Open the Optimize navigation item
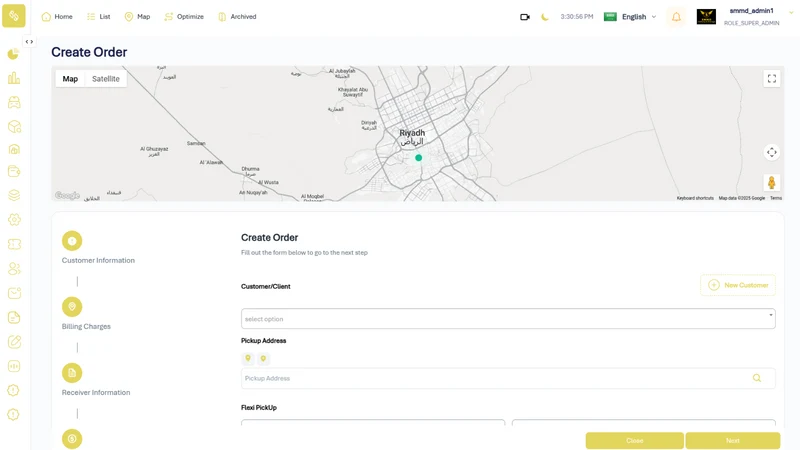 coord(184,17)
